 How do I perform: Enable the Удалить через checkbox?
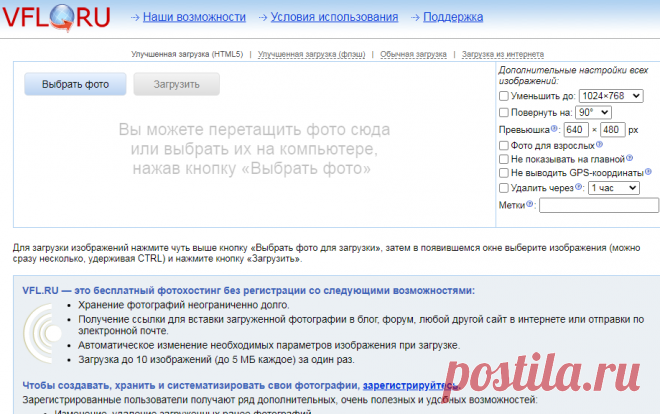(504, 188)
